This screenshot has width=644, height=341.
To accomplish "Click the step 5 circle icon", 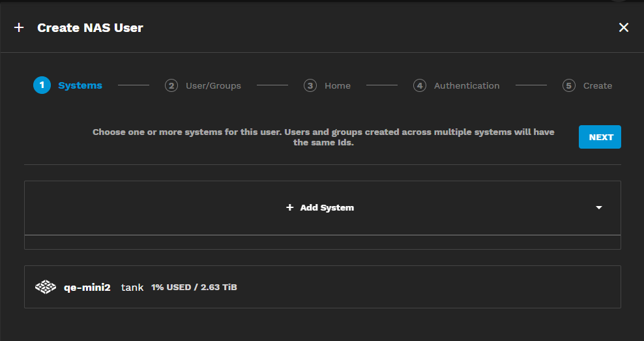I will pyautogui.click(x=569, y=85).
